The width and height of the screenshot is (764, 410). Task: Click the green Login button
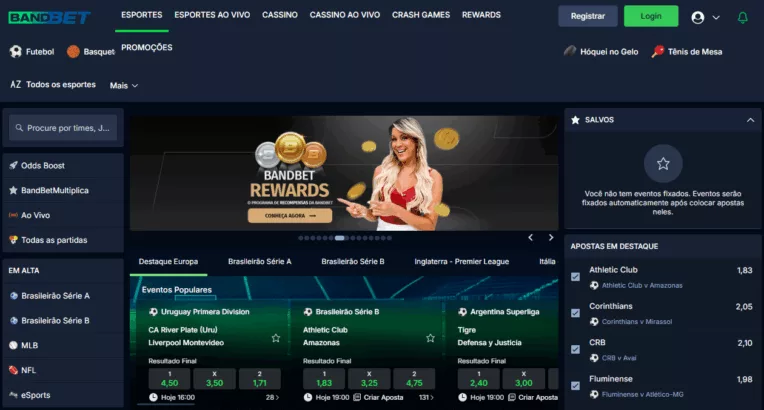tap(650, 16)
